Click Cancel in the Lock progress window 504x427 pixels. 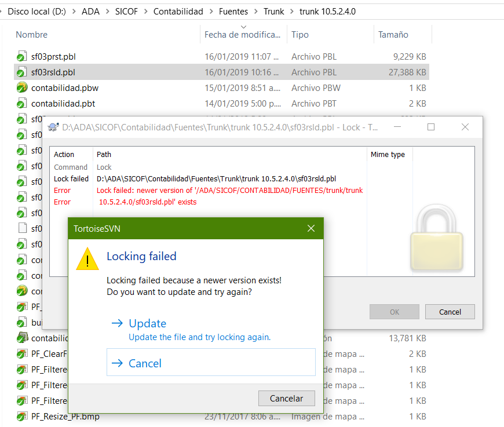coord(450,312)
